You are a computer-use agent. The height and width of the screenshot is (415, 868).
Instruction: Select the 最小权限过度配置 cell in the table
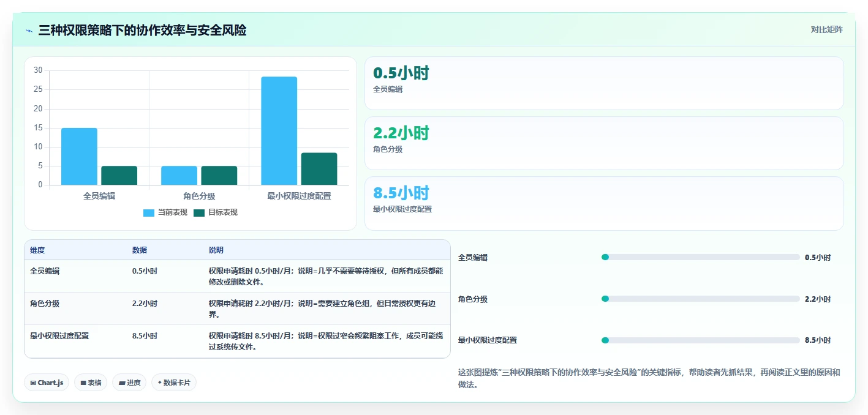[x=59, y=335]
